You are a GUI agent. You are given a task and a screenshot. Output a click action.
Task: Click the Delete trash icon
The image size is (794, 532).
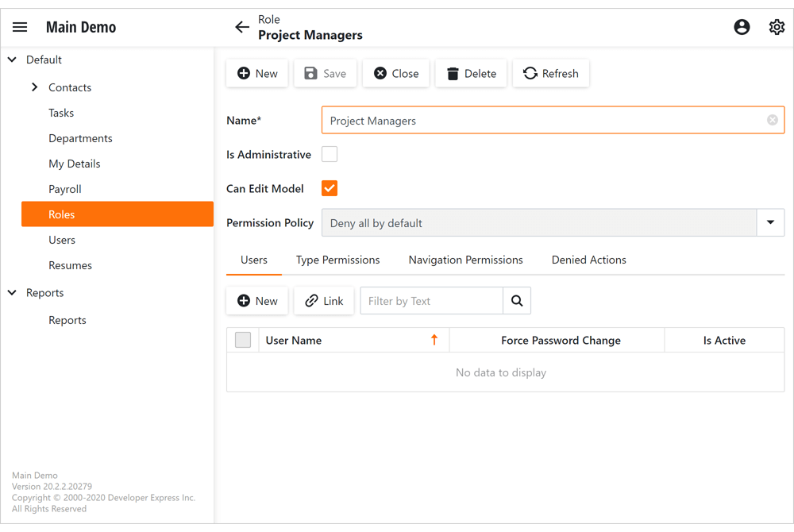coord(451,73)
